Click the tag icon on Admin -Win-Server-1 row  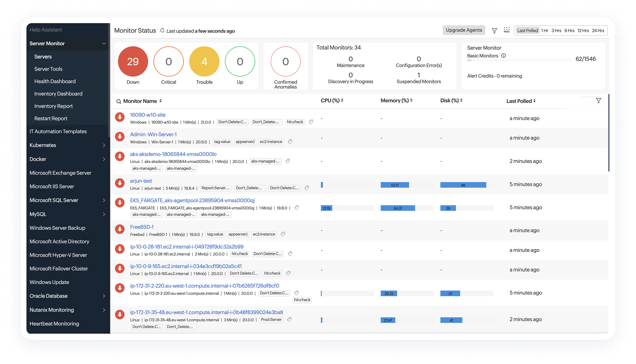290,142
